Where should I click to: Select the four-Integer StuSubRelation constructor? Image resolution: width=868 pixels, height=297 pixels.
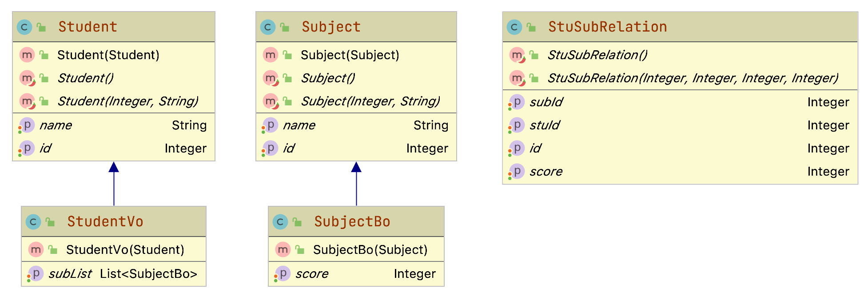(692, 78)
